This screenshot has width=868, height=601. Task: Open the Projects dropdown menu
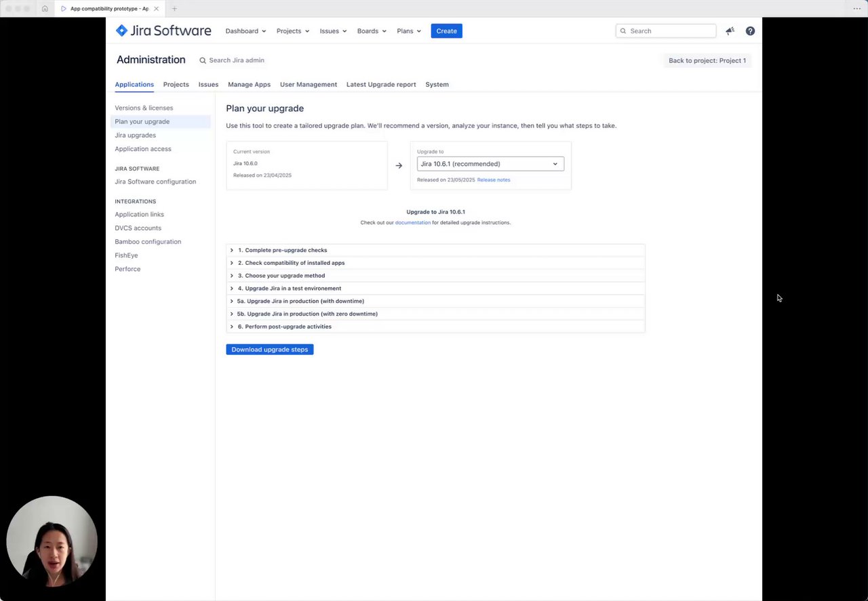(292, 31)
